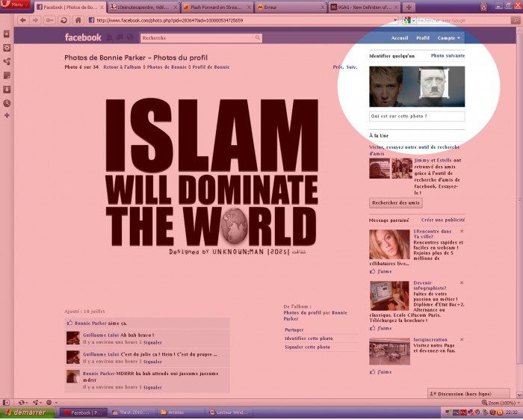Open a new tab with the plus button
The width and height of the screenshot is (523, 420).
409,7
